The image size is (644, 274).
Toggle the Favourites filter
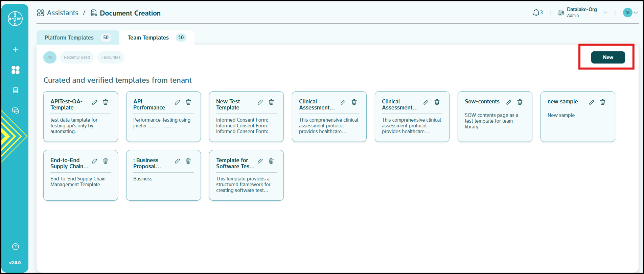pyautogui.click(x=111, y=57)
